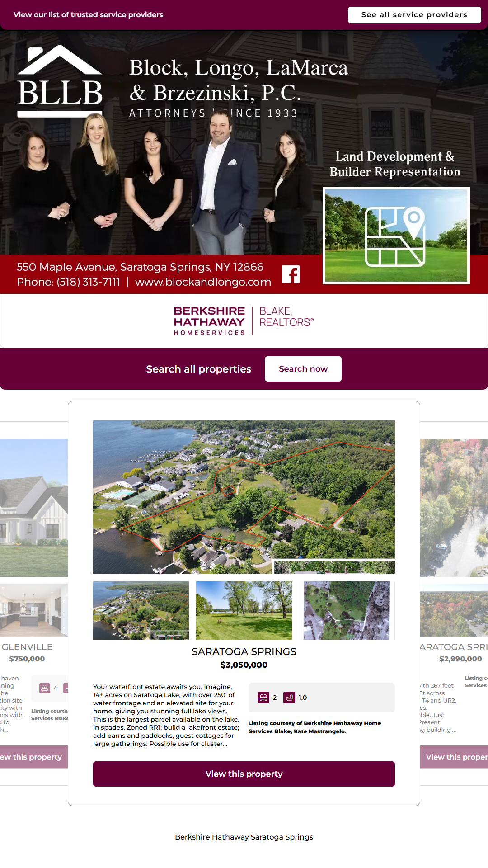The image size is (488, 868).
Task: Open the Facebook icon in the attorney banner
Action: [x=291, y=274]
